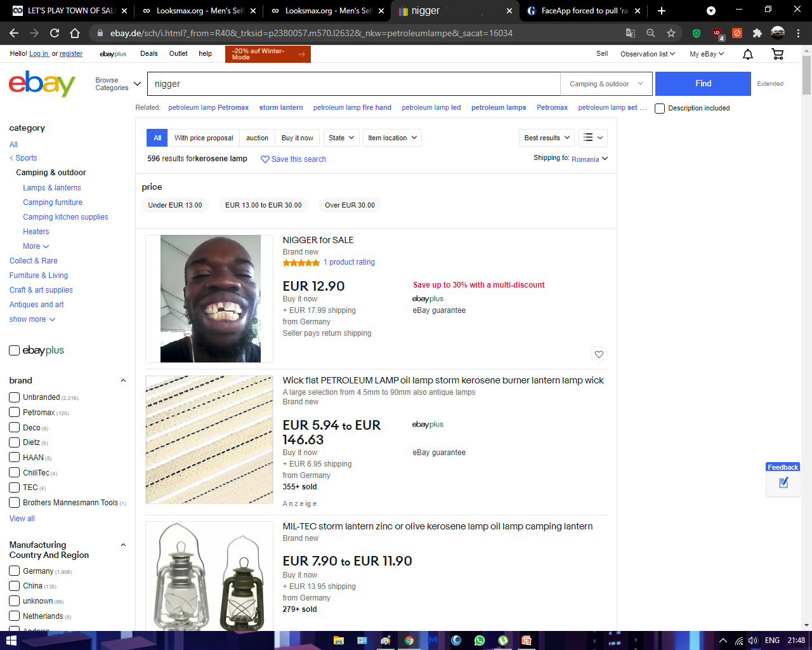Enable the ebay plus filter checkbox
Screen dimensions: 812x650
click(x=15, y=350)
